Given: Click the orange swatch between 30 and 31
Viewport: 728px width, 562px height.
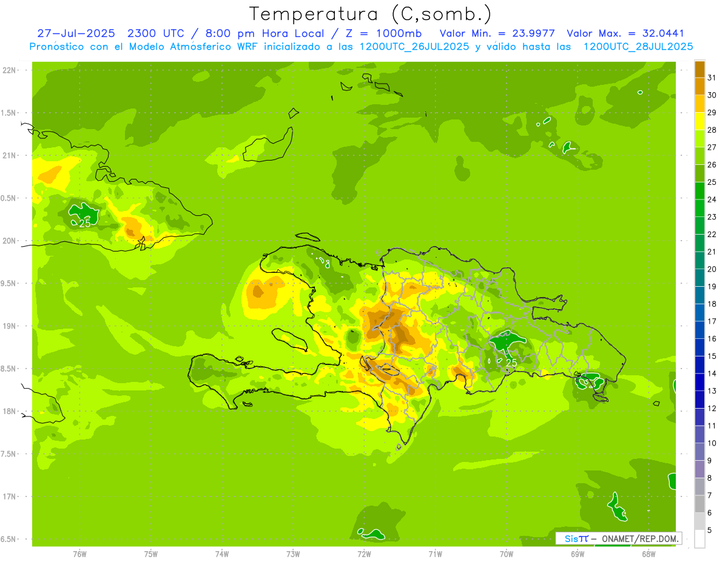Looking at the screenshot, I should pos(699,87).
